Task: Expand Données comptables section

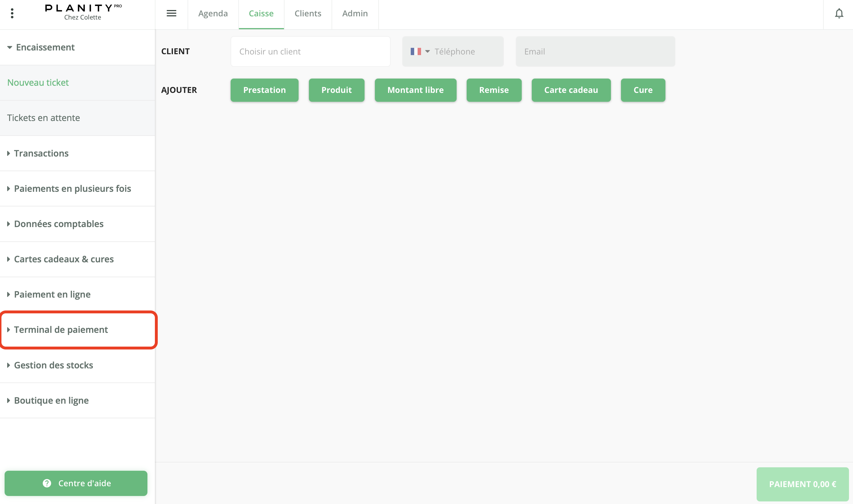Action: pos(59,224)
